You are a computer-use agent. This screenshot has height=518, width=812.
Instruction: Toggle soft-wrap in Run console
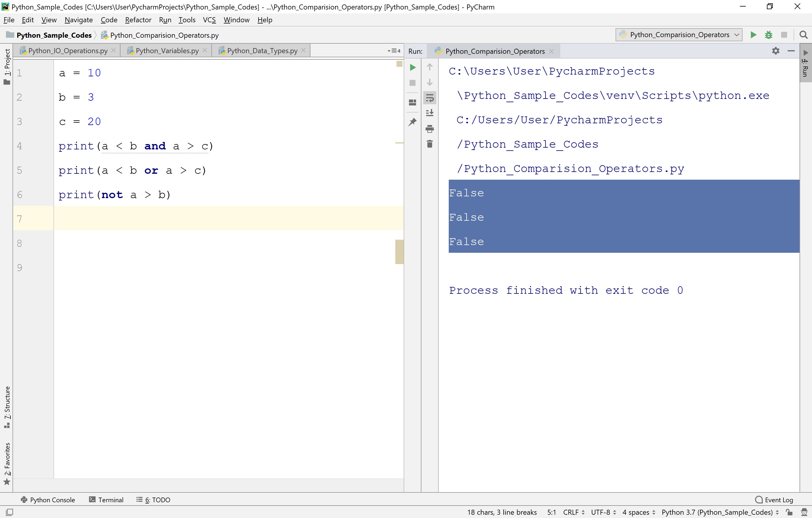(x=430, y=98)
